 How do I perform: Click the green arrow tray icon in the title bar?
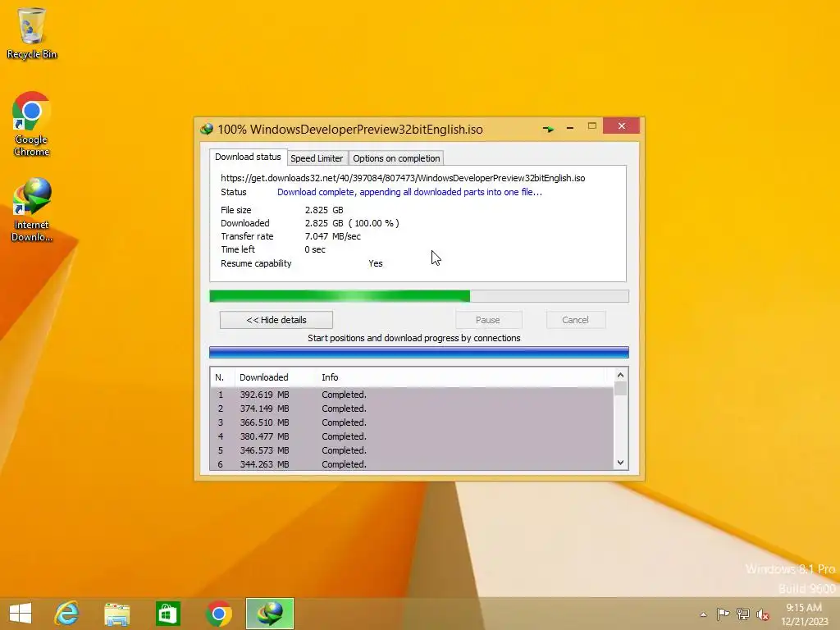547,129
